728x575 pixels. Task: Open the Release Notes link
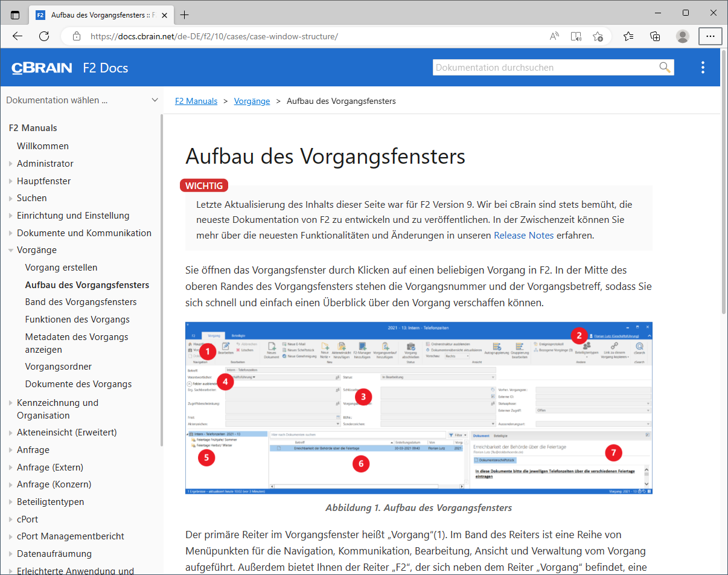pyautogui.click(x=523, y=236)
